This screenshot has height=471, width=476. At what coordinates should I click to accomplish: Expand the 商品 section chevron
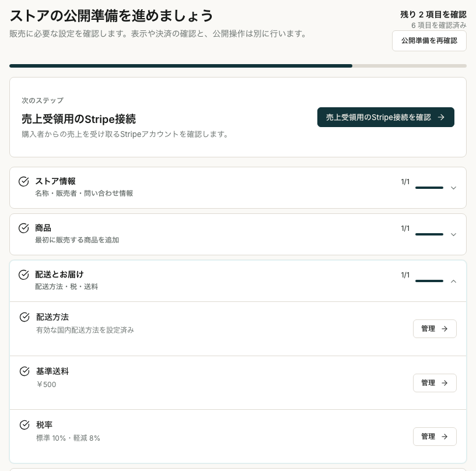click(453, 235)
